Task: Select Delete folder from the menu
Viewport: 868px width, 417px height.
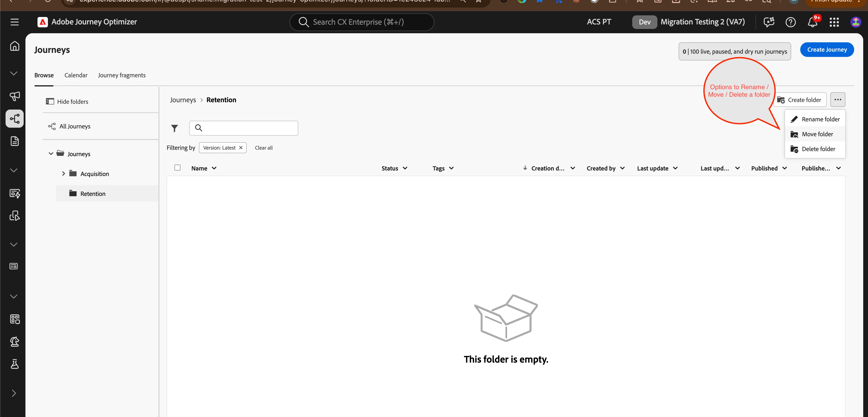Action: [x=815, y=149]
